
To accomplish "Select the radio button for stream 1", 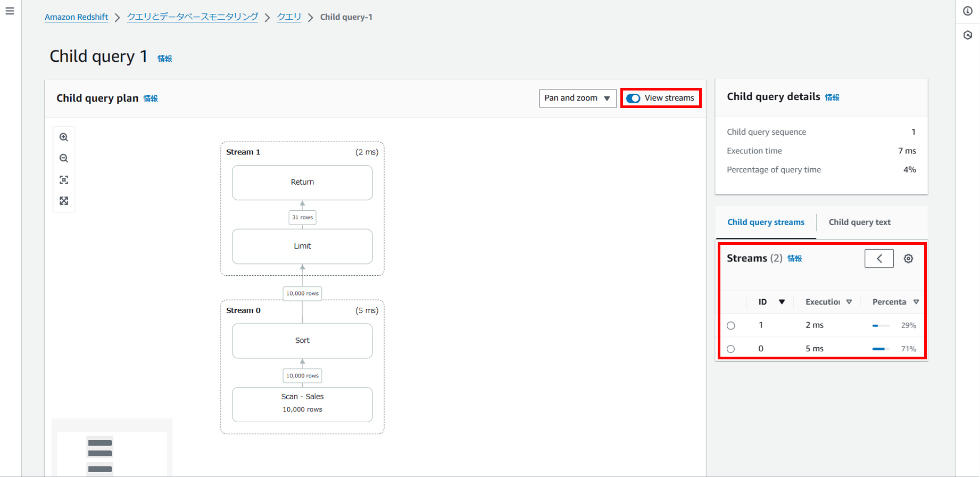I will 731,325.
